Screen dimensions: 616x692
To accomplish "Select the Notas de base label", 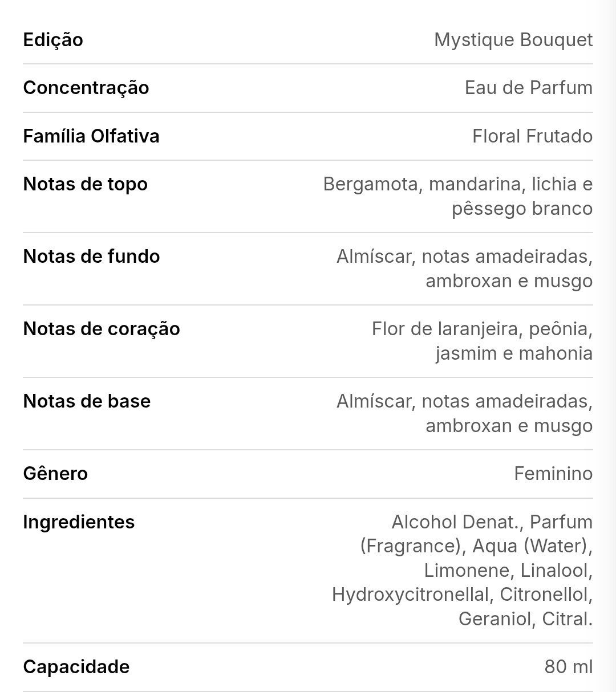I will tap(87, 401).
